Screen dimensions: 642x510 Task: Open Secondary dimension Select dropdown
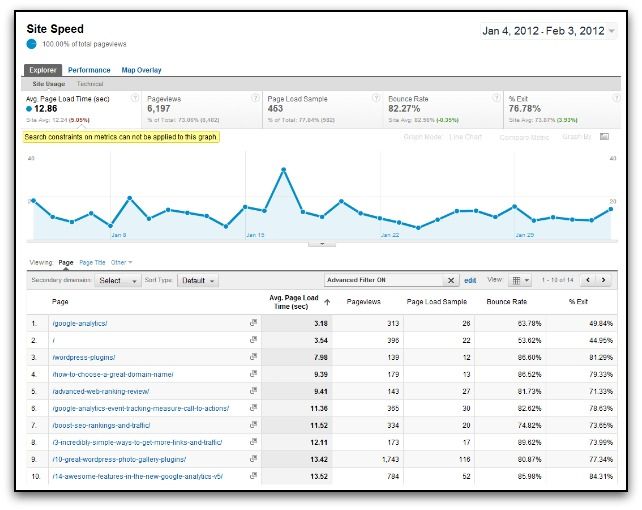point(118,281)
